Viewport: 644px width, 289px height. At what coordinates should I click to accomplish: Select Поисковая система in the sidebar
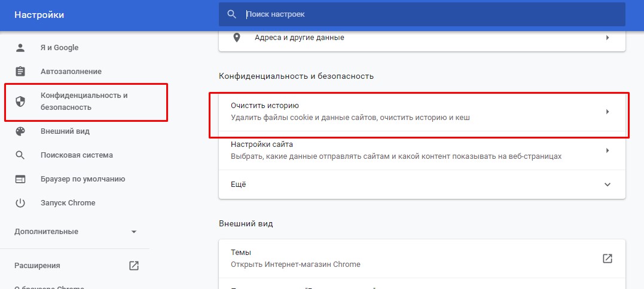77,155
